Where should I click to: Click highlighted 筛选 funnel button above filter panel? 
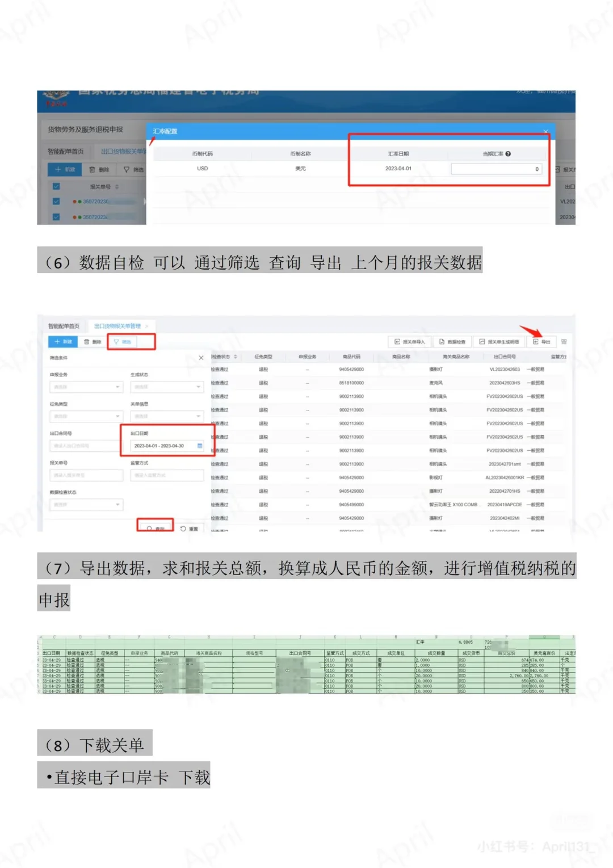click(122, 342)
